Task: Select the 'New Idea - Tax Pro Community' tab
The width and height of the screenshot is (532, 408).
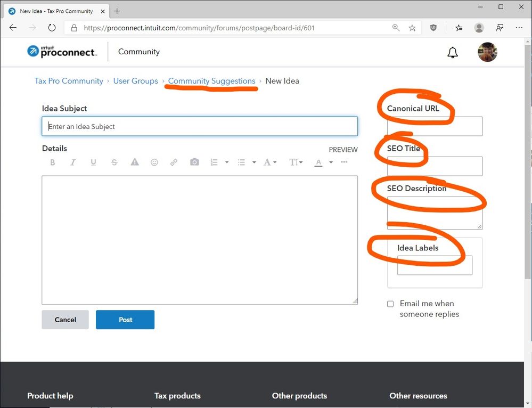Action: pyautogui.click(x=56, y=11)
